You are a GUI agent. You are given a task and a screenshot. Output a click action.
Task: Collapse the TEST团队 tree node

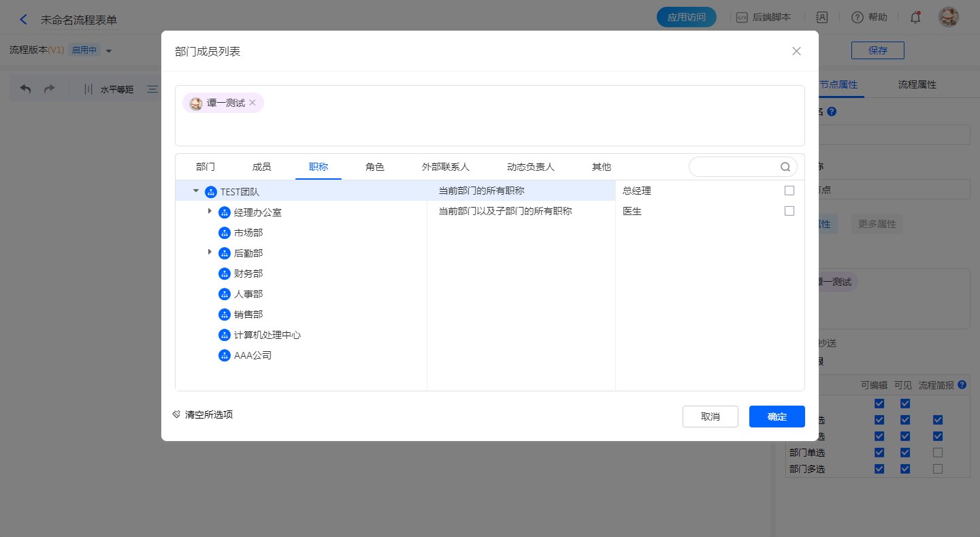coord(196,192)
